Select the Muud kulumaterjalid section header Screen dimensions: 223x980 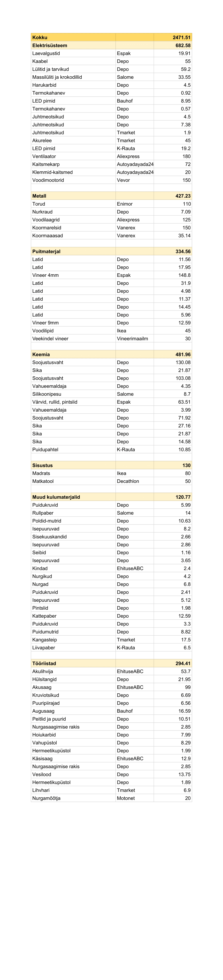[56, 497]
